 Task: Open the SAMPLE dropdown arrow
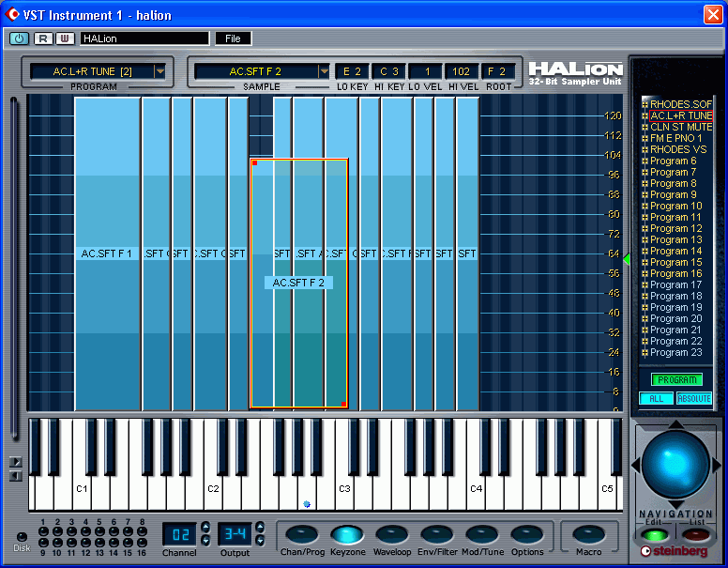pyautogui.click(x=324, y=71)
